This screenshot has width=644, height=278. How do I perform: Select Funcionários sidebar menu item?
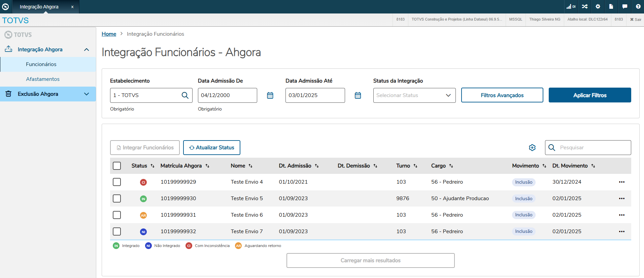(x=41, y=64)
